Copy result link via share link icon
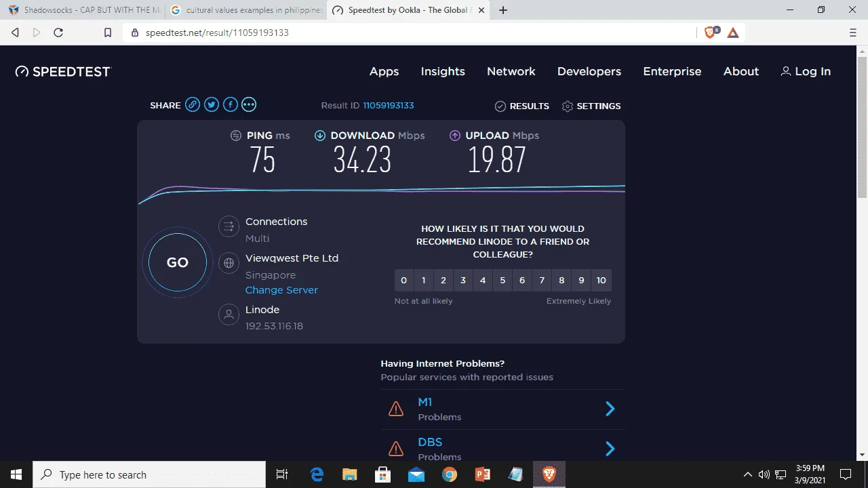The image size is (868, 488). tap(193, 105)
